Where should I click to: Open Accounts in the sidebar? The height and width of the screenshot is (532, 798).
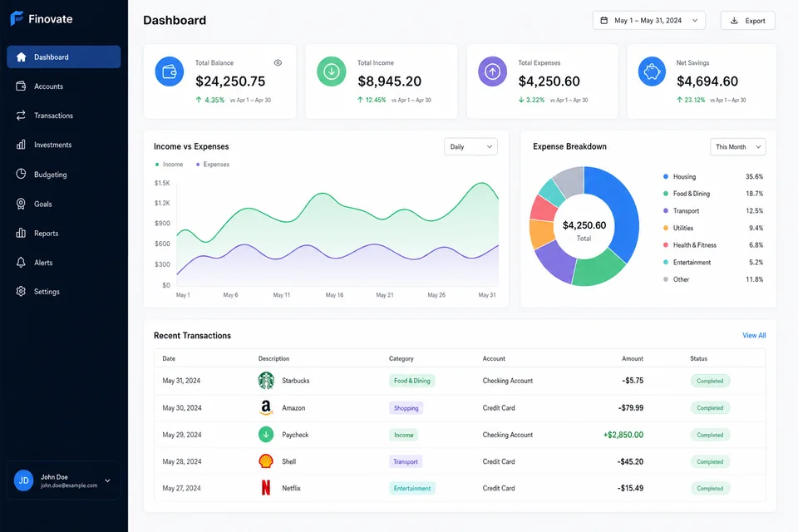point(64,86)
